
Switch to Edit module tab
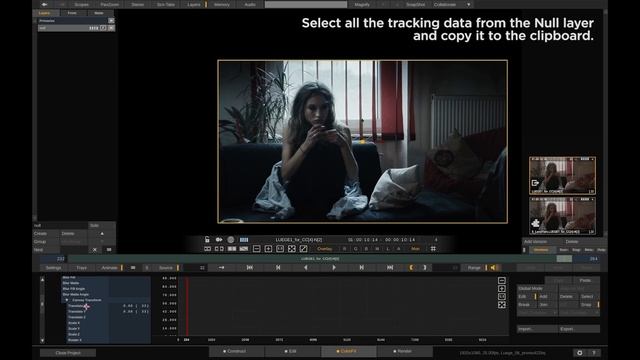pos(292,351)
